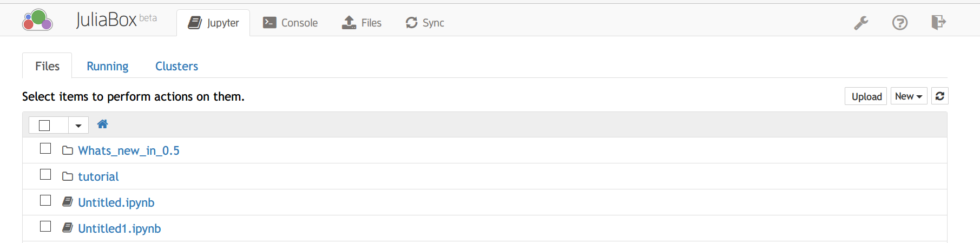This screenshot has height=243, width=980.
Task: Open the help question mark icon
Action: [x=899, y=23]
